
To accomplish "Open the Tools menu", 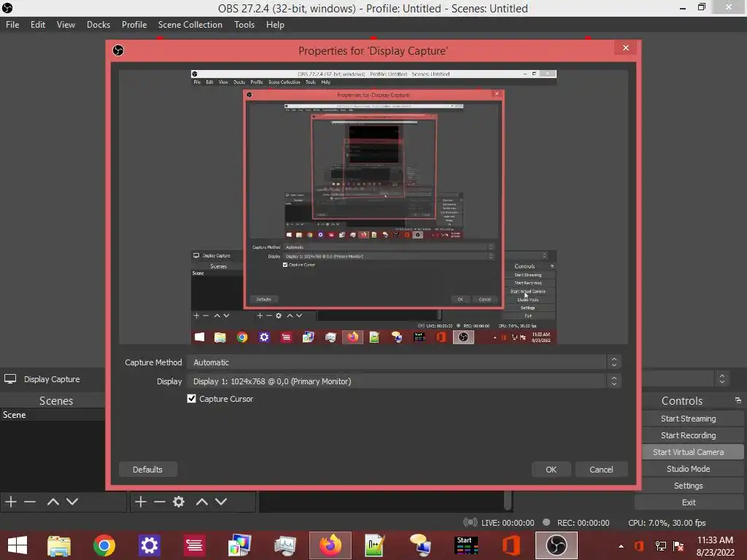I will click(244, 25).
